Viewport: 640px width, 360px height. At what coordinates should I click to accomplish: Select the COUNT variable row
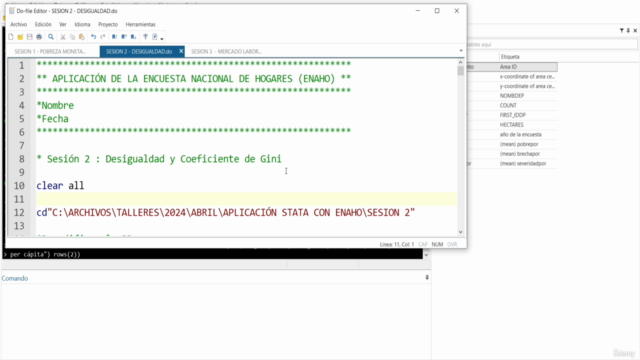[512, 105]
